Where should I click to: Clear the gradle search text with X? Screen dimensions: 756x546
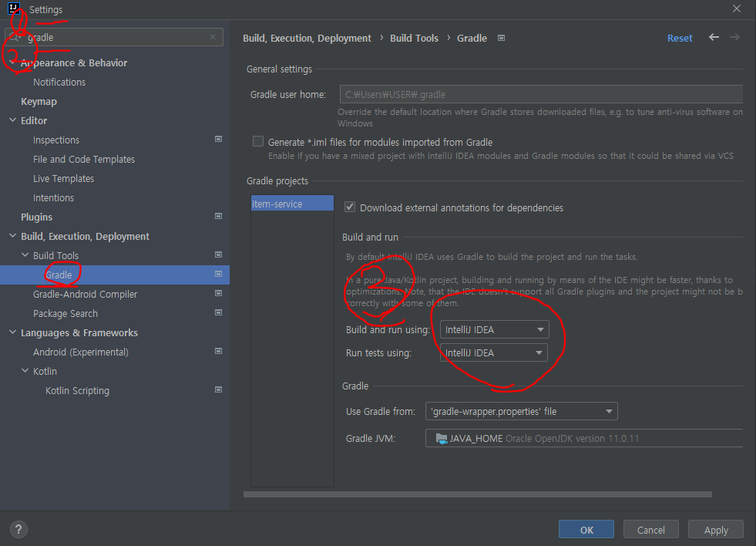point(213,37)
